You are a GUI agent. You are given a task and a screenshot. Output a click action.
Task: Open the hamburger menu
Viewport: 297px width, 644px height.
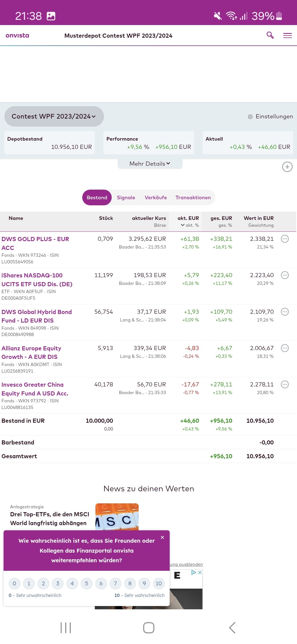coord(287,36)
